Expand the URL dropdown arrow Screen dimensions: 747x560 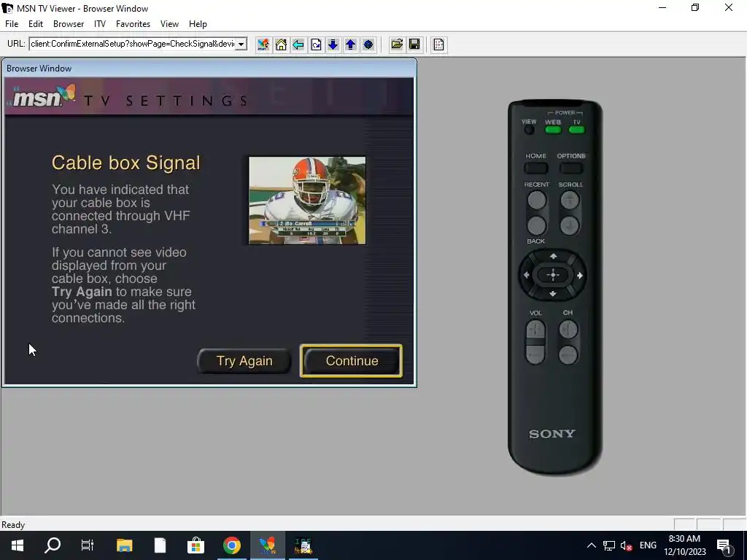241,44
